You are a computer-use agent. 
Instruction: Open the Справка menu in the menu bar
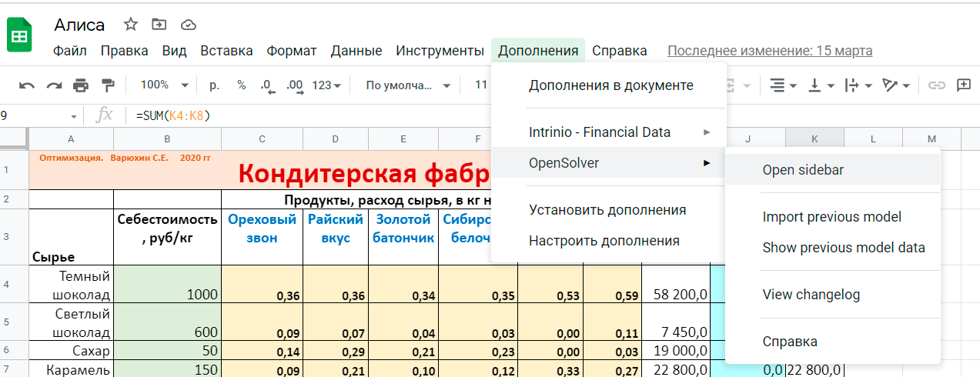619,51
